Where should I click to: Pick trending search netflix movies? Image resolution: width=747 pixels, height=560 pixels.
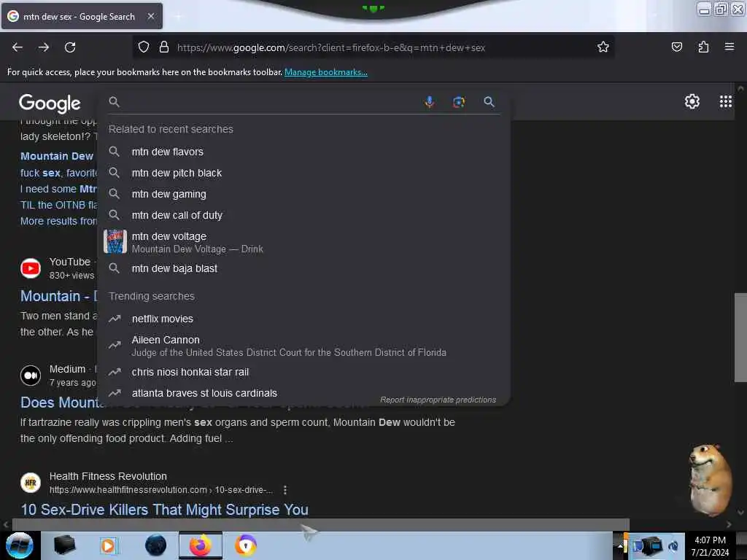(304, 319)
